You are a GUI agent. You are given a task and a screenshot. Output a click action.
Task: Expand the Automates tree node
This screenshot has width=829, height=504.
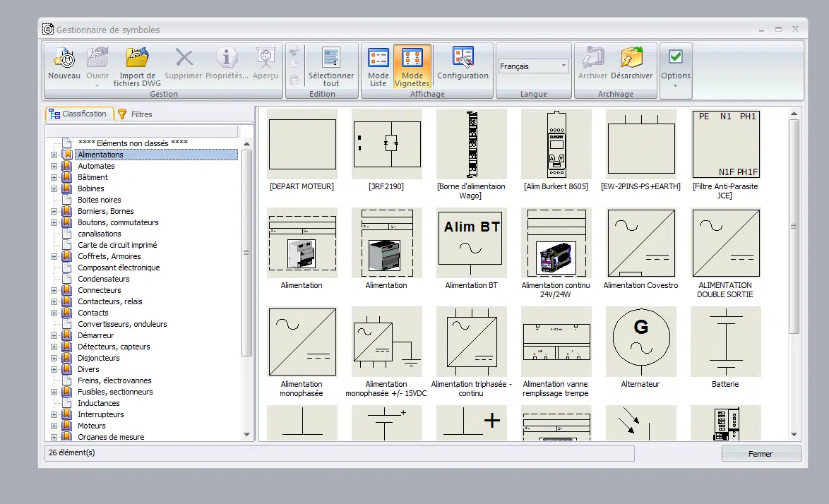pyautogui.click(x=54, y=166)
